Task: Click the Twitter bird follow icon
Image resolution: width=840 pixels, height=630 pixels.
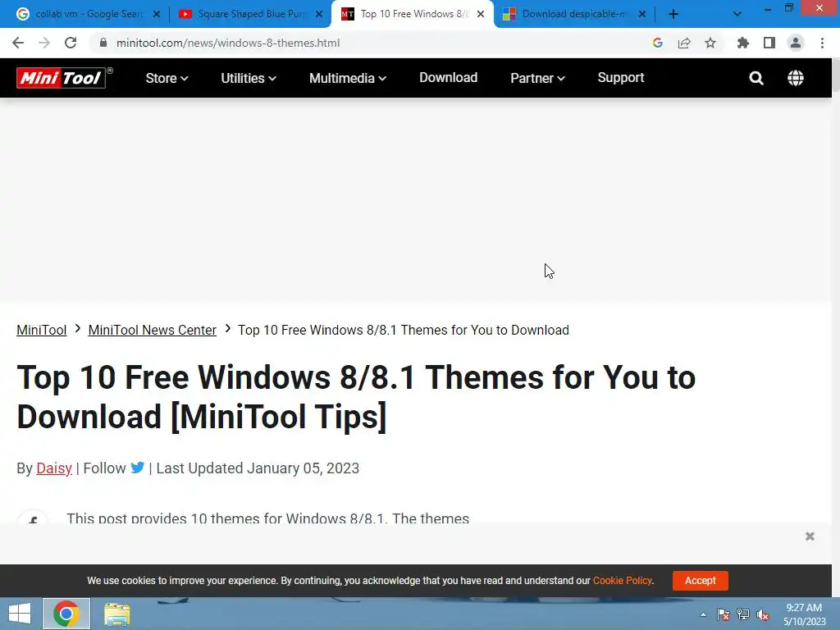Action: [138, 467]
